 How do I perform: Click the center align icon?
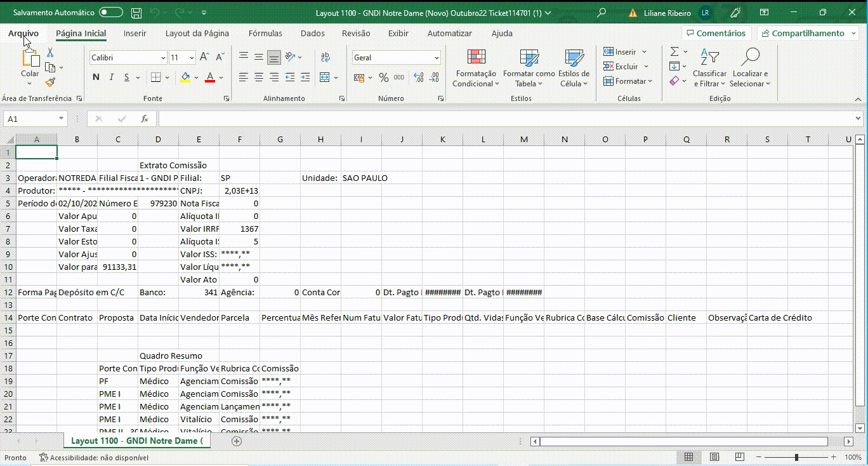258,77
